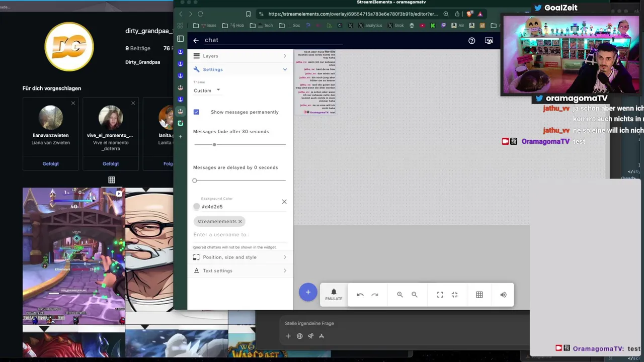This screenshot has height=362, width=644.
Task: Open the background color swatch
Action: point(196,206)
